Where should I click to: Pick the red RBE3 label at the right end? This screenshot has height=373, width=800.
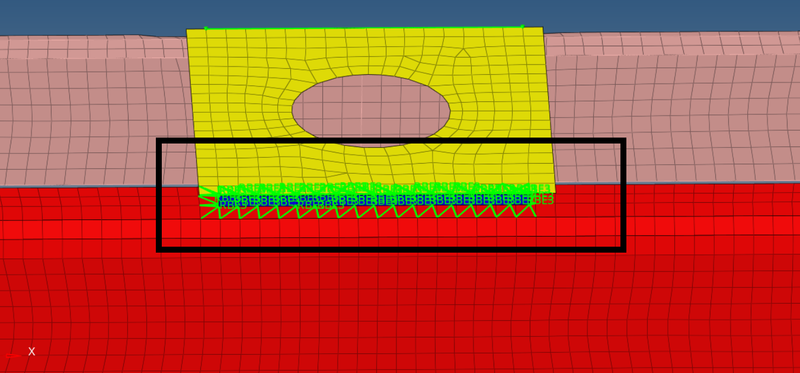pyautogui.click(x=543, y=200)
